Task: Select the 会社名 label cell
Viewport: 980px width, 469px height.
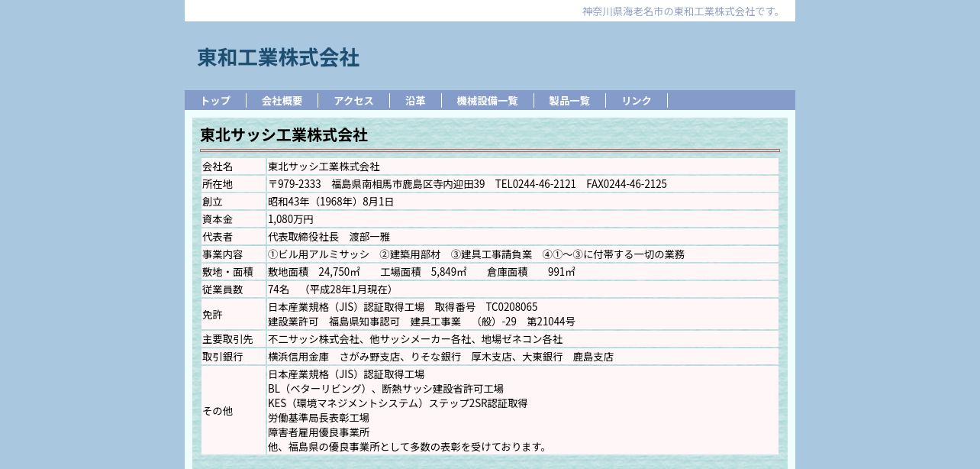Action: 234,167
